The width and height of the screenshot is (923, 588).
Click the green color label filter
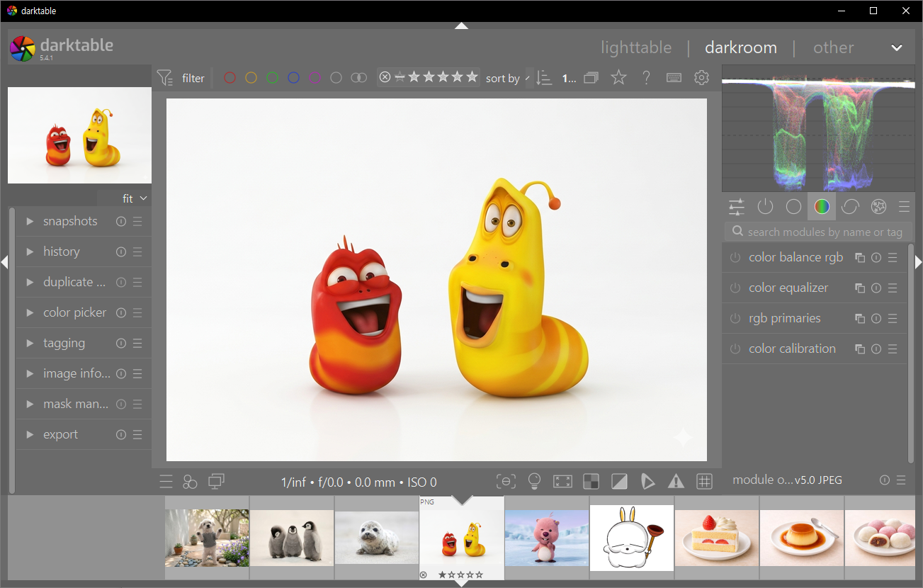(272, 78)
